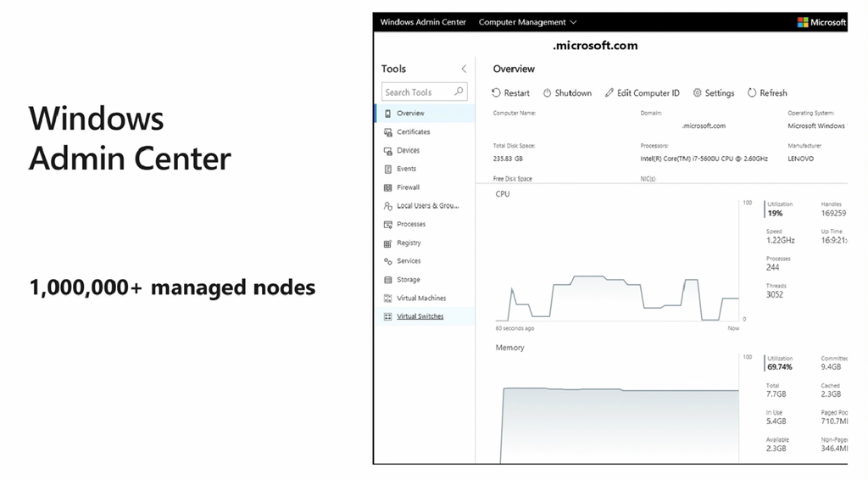
Task: Open Processes tool
Action: pyautogui.click(x=426, y=224)
